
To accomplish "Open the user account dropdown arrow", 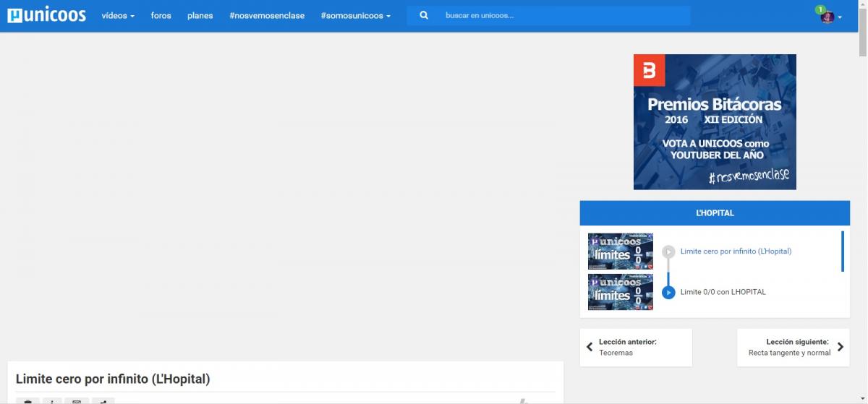I will 840,18.
